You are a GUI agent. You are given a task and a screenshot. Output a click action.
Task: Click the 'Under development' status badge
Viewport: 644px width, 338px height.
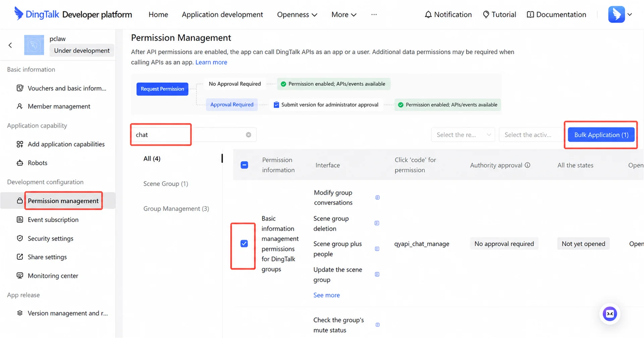tap(82, 51)
